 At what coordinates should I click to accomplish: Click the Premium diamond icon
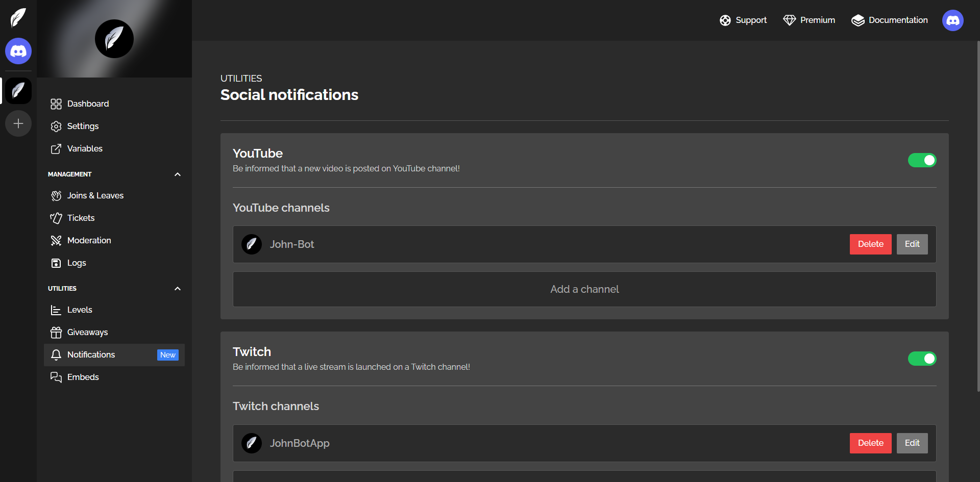(789, 20)
